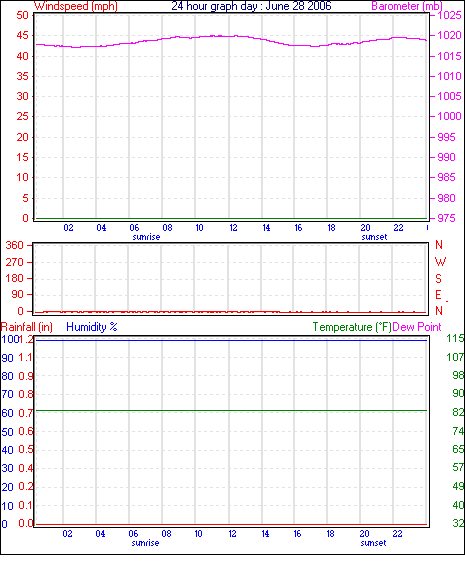Click the Temperature (°F) legend label
465x563 pixels.
coord(352,327)
